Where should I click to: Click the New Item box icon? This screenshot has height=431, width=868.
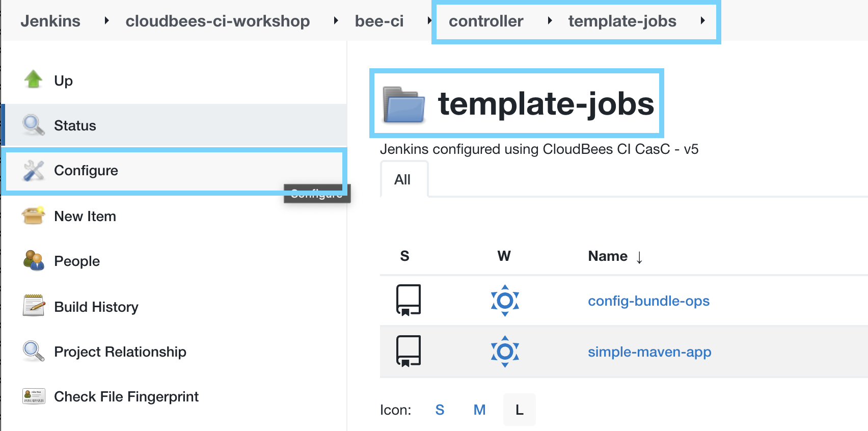(34, 215)
